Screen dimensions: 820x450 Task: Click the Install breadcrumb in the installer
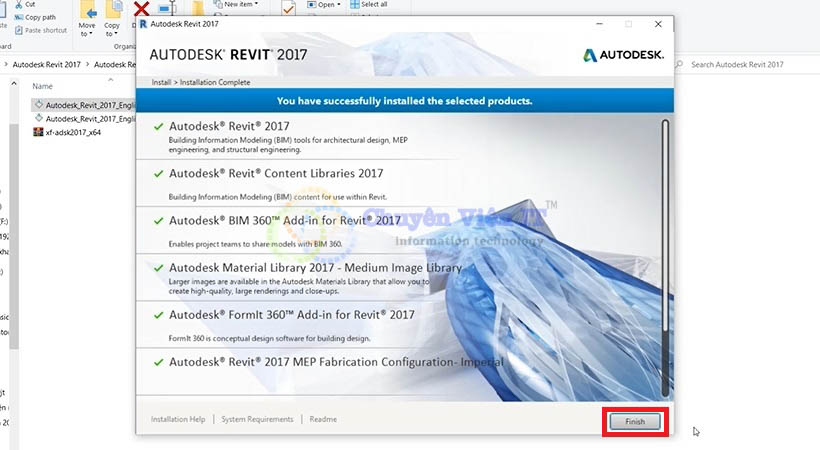coord(161,82)
